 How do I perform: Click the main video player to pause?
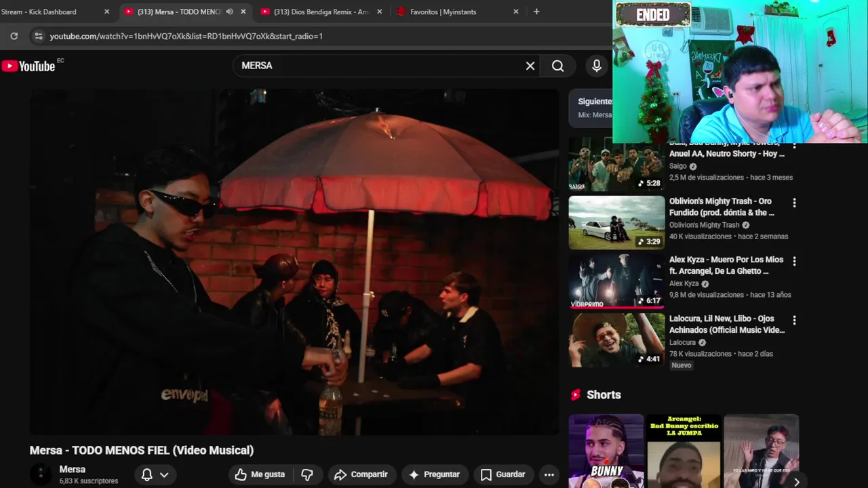(294, 262)
